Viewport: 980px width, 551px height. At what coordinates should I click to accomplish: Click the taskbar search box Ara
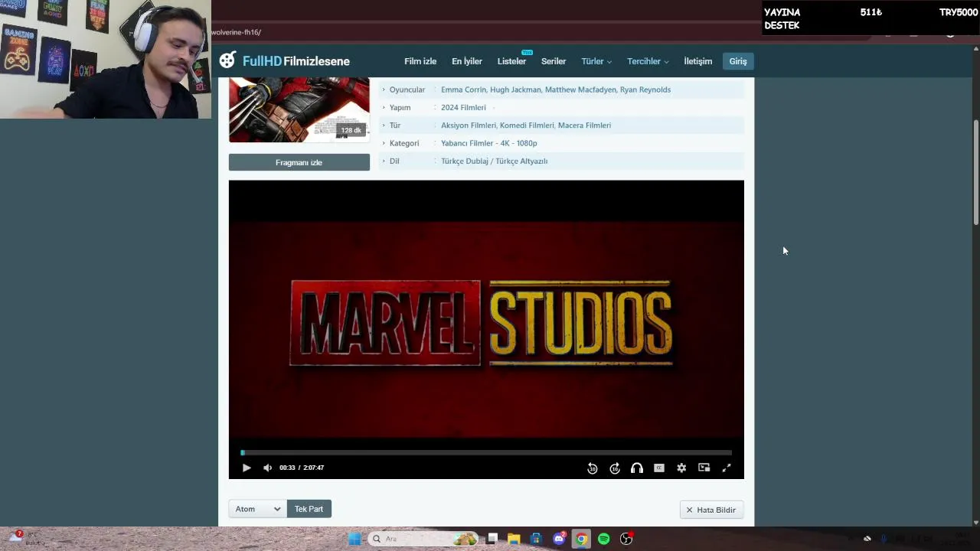pos(423,539)
